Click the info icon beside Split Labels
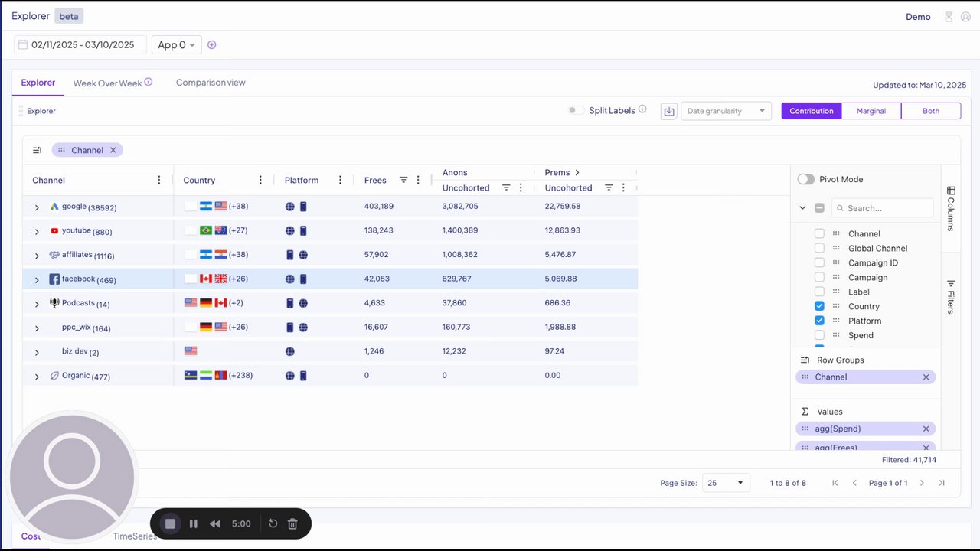The image size is (980, 551). [x=642, y=109]
